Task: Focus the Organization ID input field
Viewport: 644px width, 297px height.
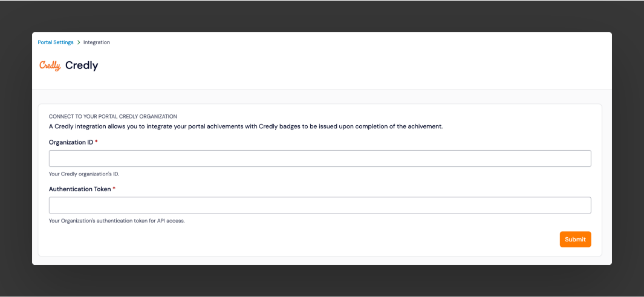Action: pyautogui.click(x=320, y=158)
